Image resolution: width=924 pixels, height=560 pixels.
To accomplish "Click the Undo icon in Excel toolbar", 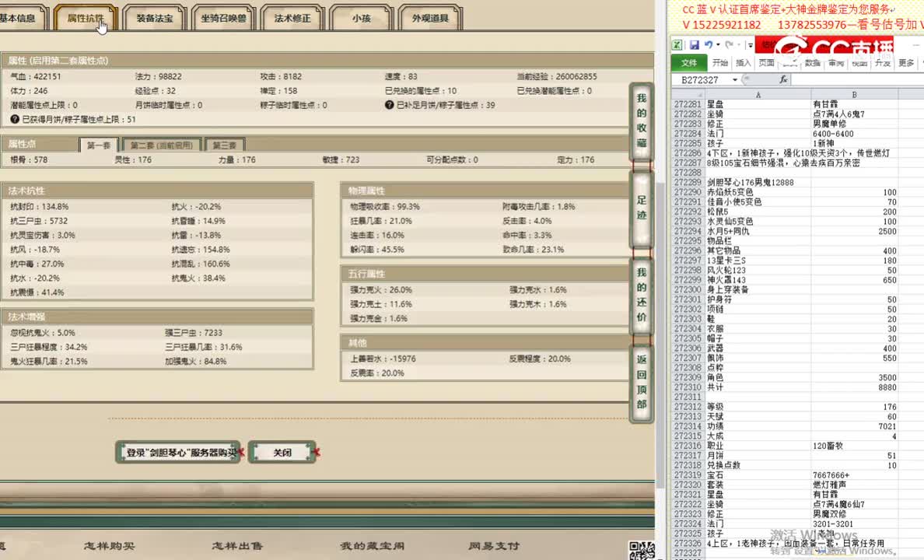I will click(709, 45).
